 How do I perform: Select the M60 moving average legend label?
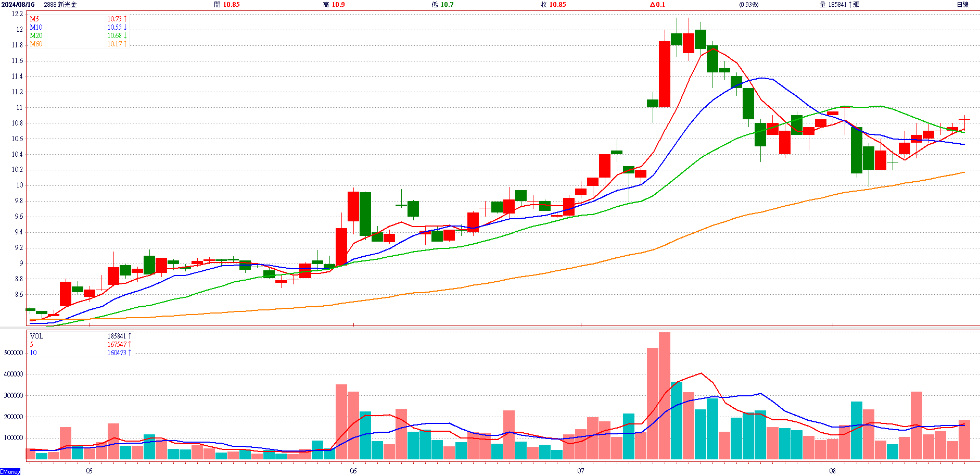coord(36,44)
